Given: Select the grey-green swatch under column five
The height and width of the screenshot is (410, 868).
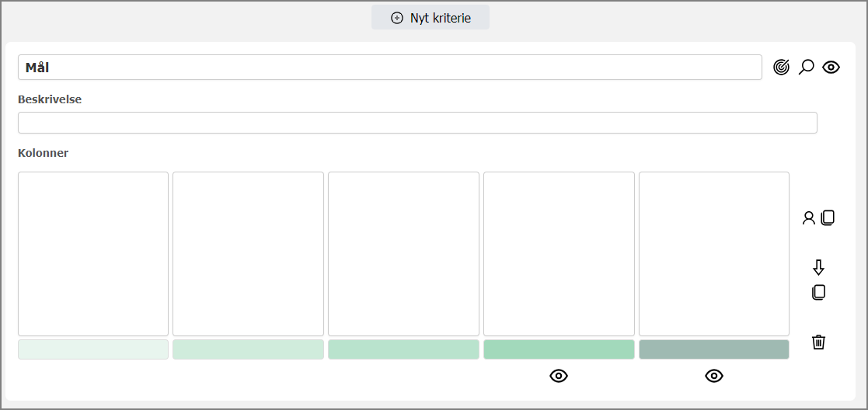Looking at the screenshot, I should click(714, 349).
